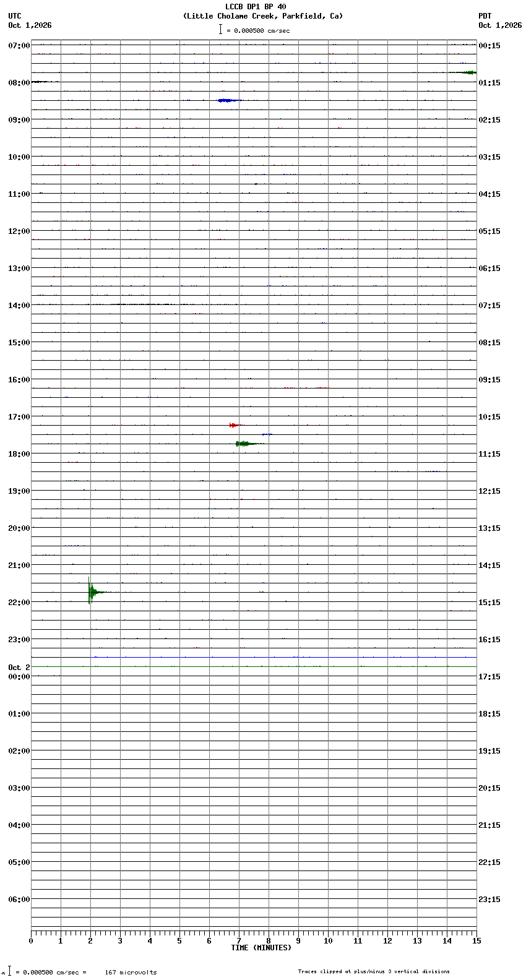Click the '23:15' PDT row label
Viewport: 526px width, 980px height.
point(489,900)
